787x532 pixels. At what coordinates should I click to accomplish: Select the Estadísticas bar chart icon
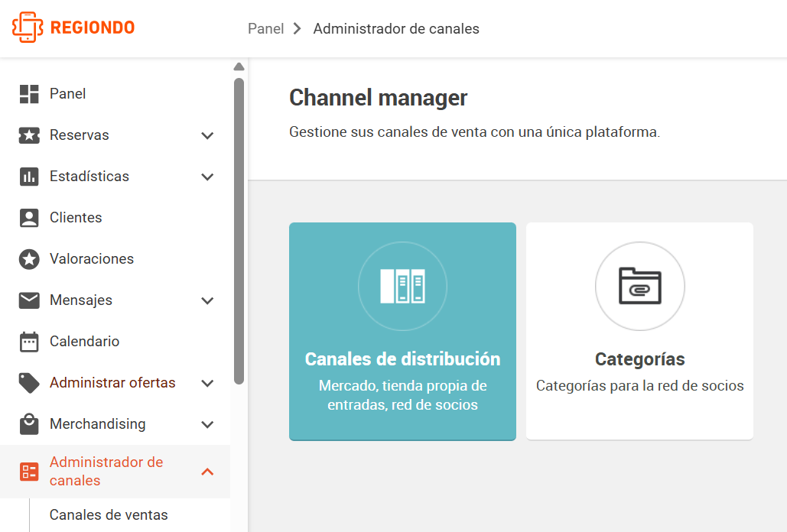click(x=29, y=177)
